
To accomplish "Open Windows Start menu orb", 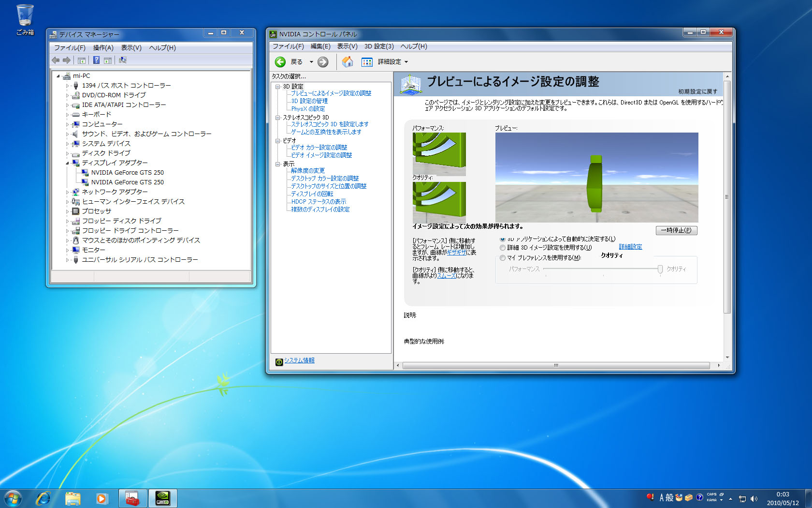I will (x=13, y=498).
